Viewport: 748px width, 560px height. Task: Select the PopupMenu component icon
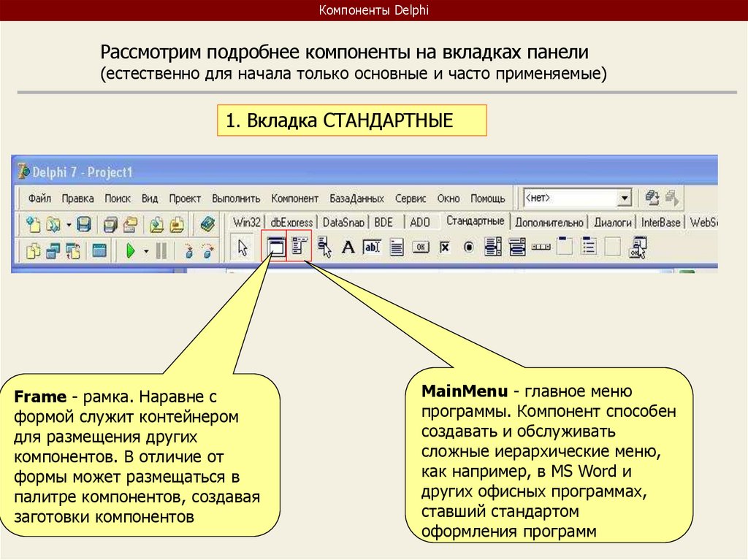click(x=324, y=247)
